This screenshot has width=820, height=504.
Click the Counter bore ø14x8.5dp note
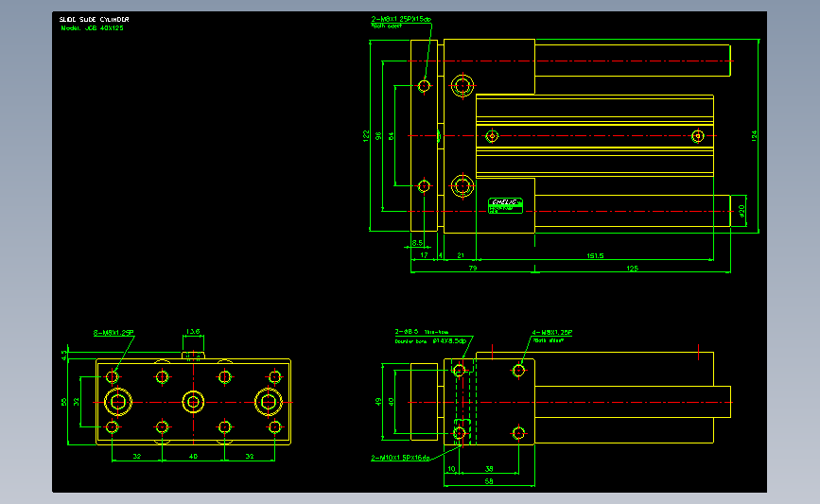430,340
